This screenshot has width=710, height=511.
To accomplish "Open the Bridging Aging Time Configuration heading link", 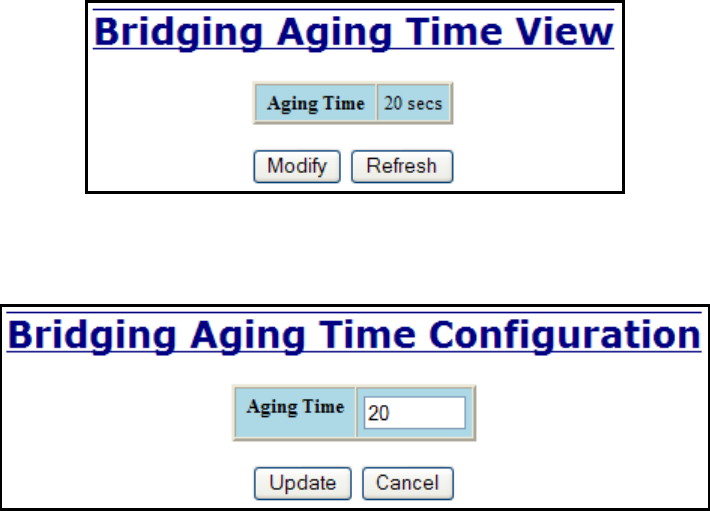I will tap(354, 334).
